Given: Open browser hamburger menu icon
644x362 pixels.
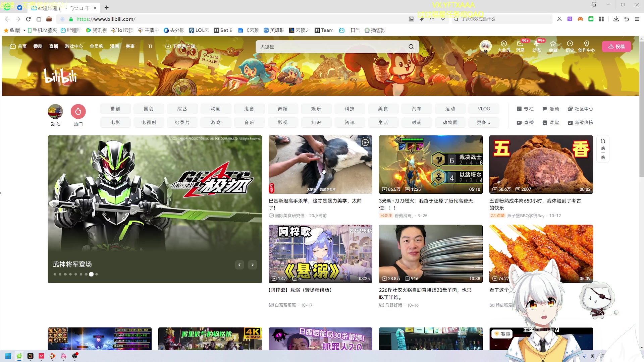Looking at the screenshot, I should (x=637, y=19).
